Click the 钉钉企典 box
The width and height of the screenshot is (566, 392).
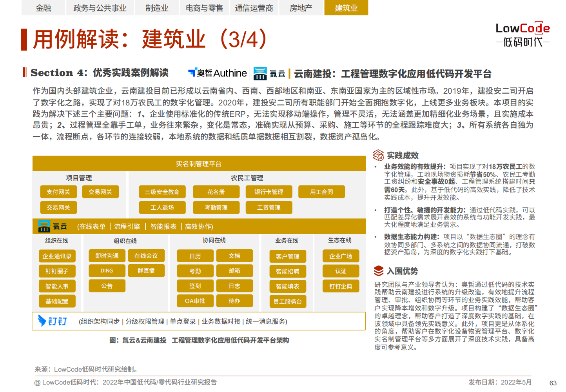coord(341,286)
